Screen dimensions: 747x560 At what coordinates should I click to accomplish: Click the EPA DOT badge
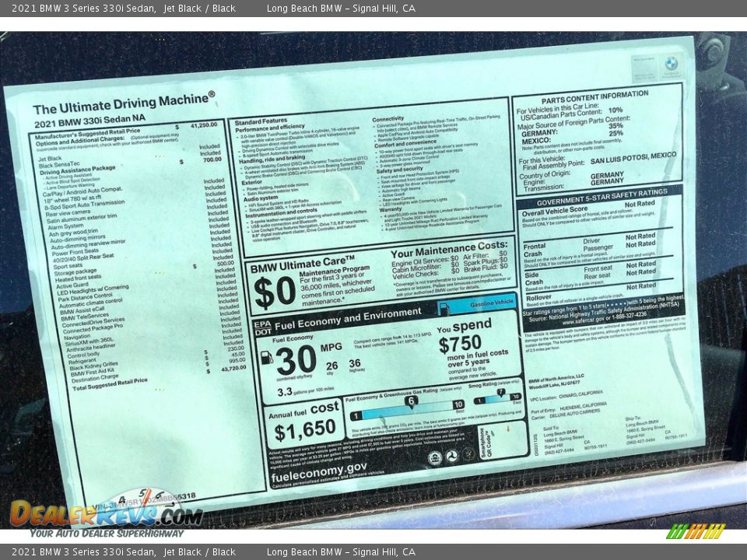[x=262, y=327]
